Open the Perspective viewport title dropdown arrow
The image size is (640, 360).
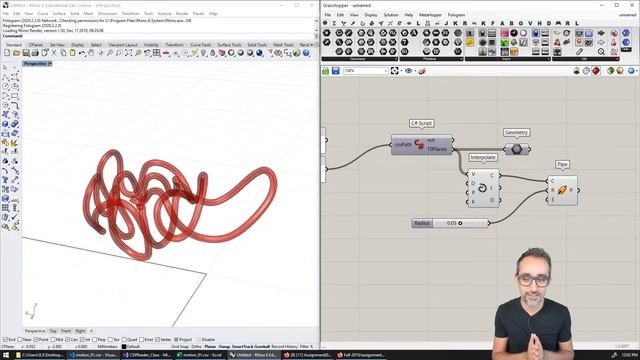[x=50, y=64]
